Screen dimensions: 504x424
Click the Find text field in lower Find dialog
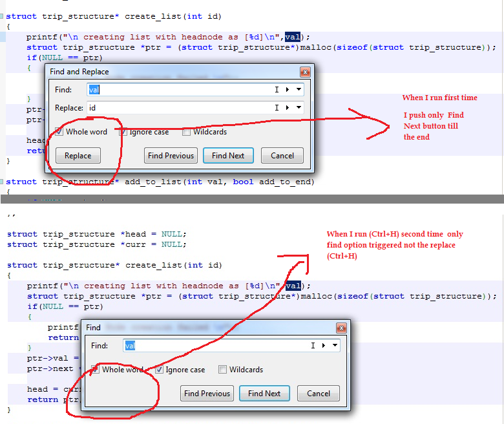pyautogui.click(x=213, y=346)
